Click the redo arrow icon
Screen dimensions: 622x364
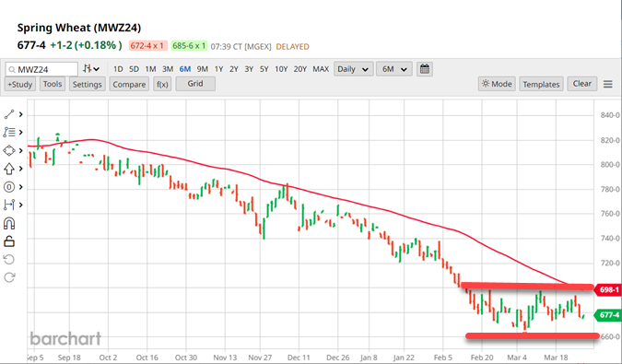(9, 276)
